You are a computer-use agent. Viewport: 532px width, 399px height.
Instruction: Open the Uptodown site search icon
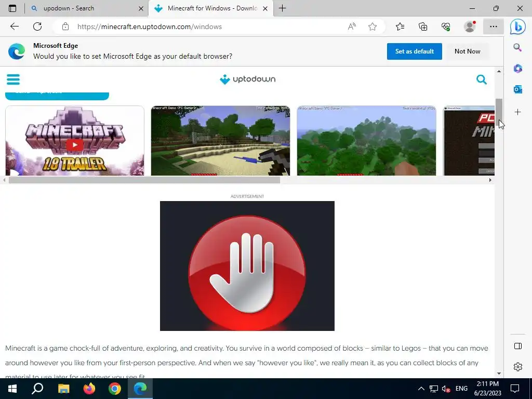[x=482, y=79]
